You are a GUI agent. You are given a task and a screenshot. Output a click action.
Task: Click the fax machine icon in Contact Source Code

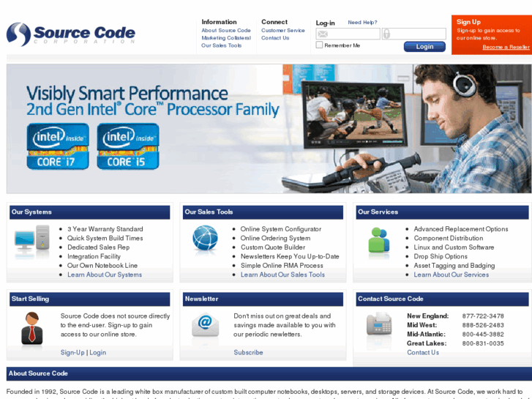coord(379,324)
